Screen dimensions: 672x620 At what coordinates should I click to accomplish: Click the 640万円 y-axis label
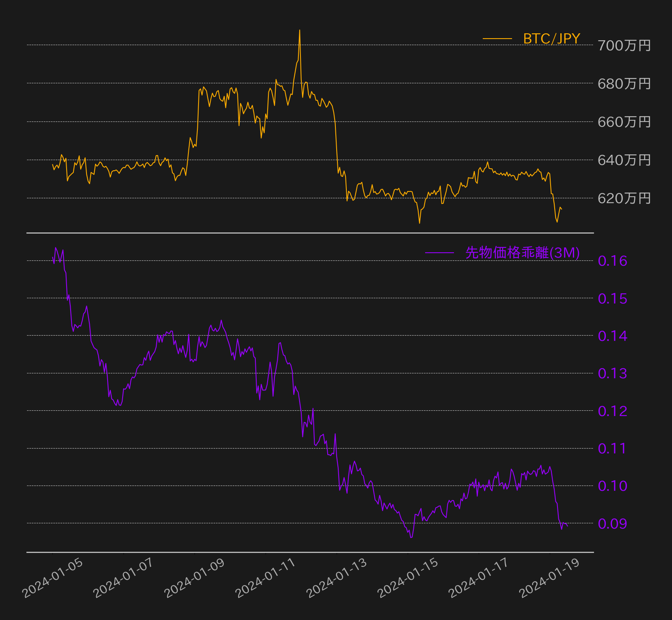click(624, 160)
